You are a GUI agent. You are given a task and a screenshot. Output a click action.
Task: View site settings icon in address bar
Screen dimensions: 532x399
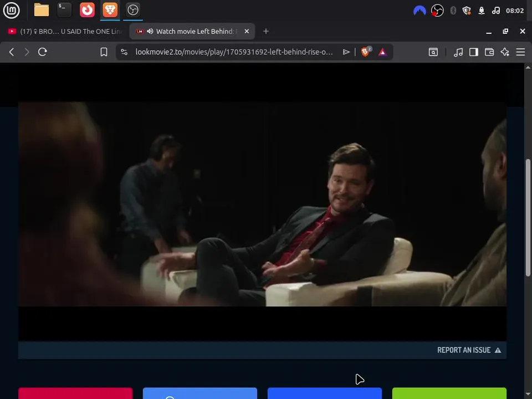pyautogui.click(x=124, y=52)
